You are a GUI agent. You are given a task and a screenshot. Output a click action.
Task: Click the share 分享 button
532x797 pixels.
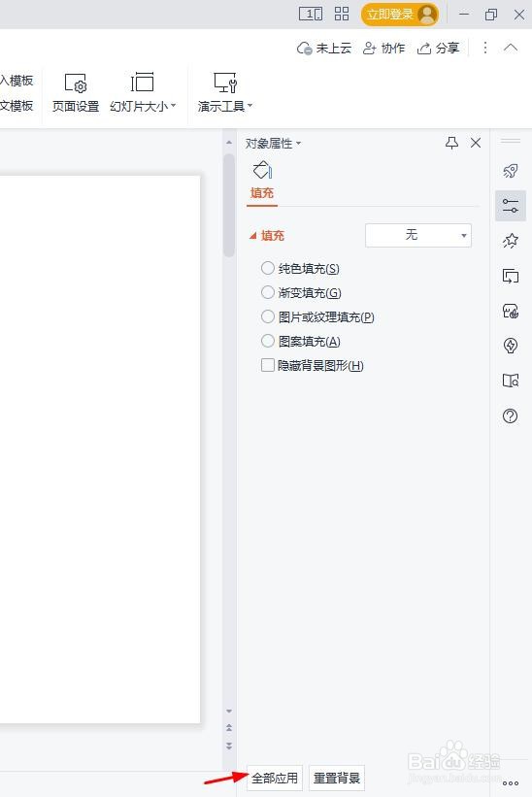pos(438,49)
